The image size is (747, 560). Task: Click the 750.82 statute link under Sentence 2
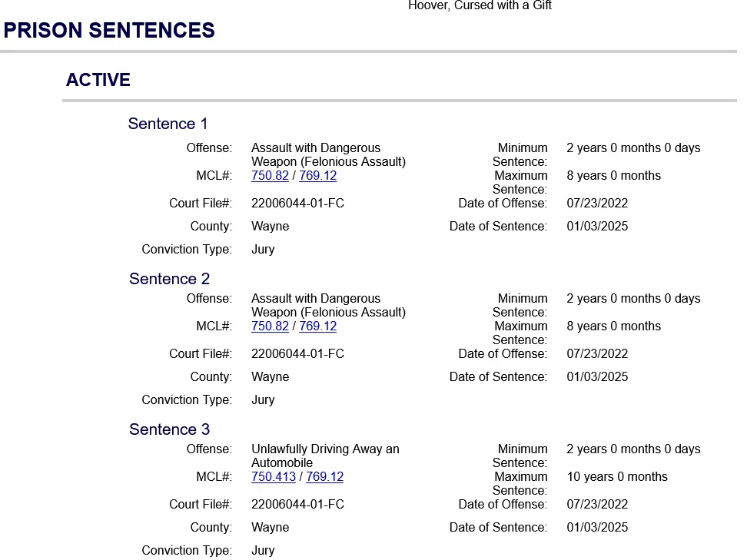(x=270, y=326)
